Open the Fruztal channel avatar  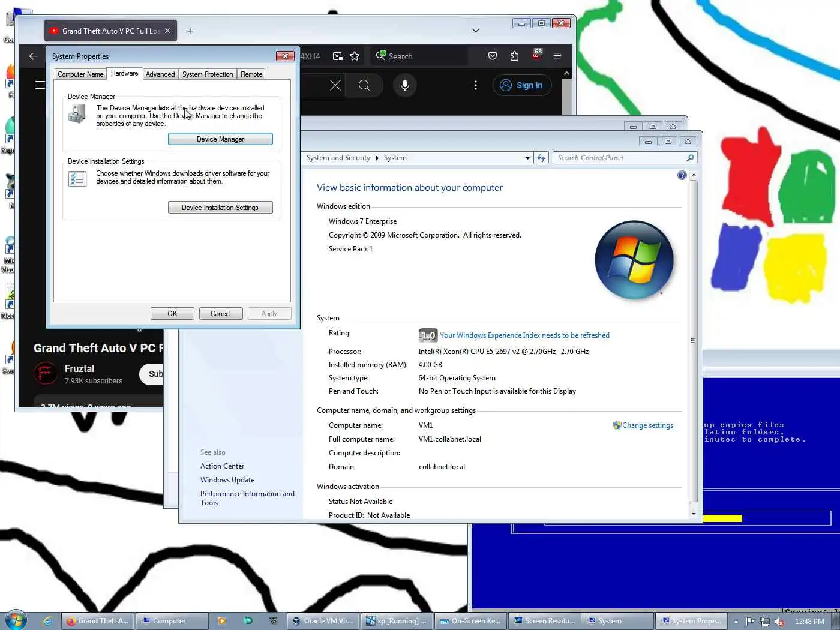pyautogui.click(x=46, y=373)
